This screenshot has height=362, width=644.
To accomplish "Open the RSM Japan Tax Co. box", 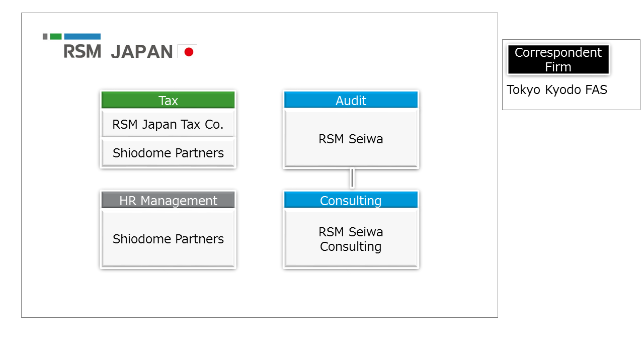I will (168, 124).
